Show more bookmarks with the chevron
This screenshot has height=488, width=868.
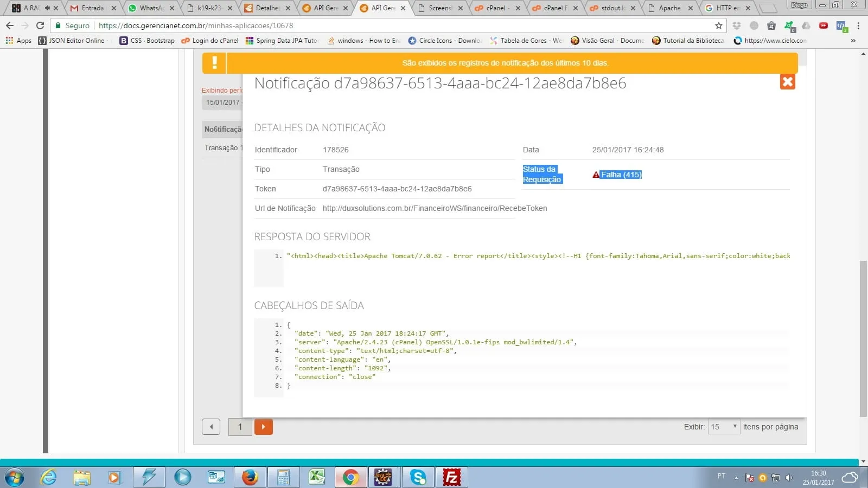pos(853,41)
